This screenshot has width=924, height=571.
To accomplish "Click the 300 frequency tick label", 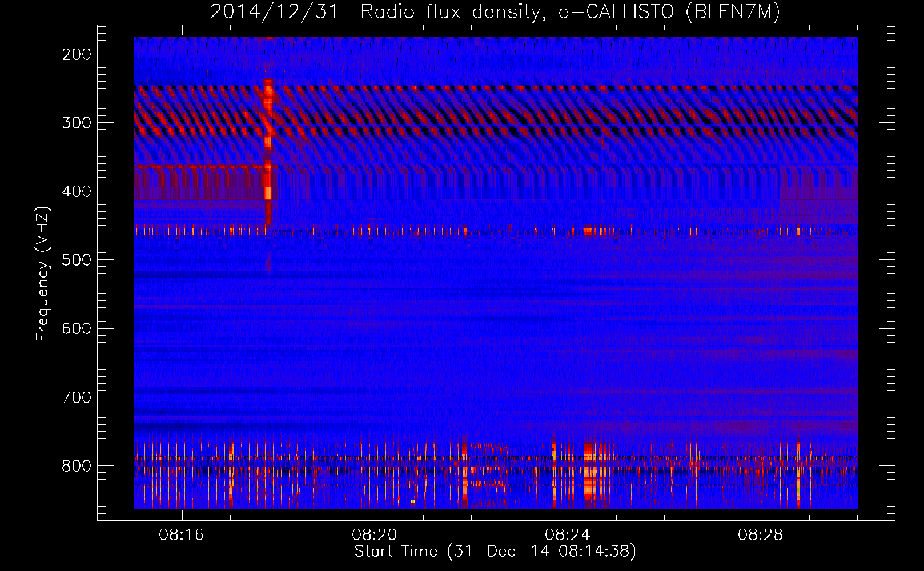I will tap(77, 123).
